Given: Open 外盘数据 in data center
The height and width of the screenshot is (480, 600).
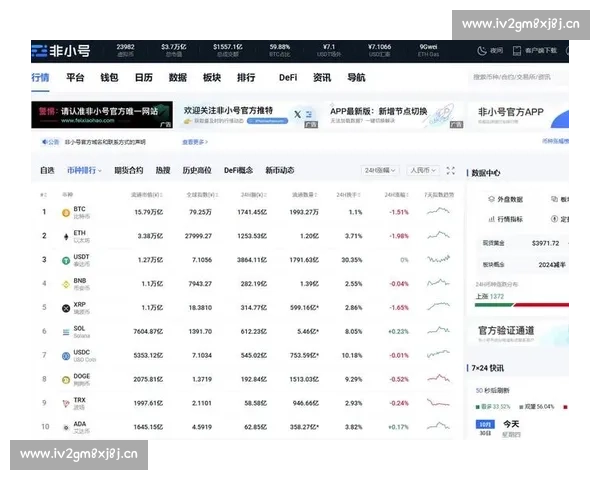Looking at the screenshot, I should pos(505,199).
